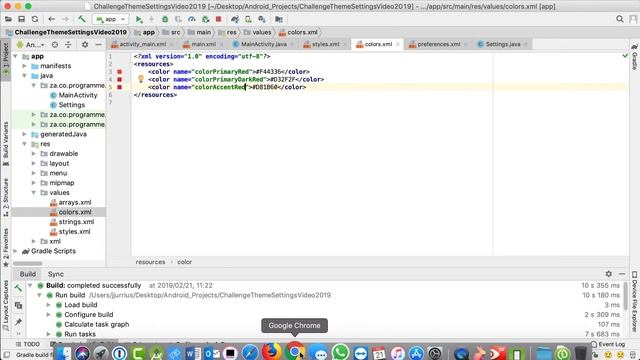The width and height of the screenshot is (640, 360).
Task: Switch to the MainActivity.java tab
Action: tap(264, 44)
